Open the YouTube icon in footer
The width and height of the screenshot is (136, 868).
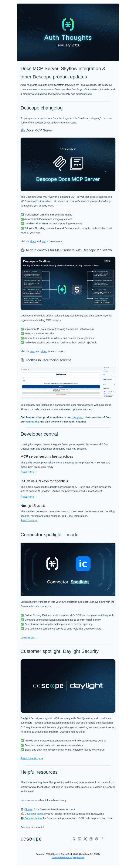point(102,839)
